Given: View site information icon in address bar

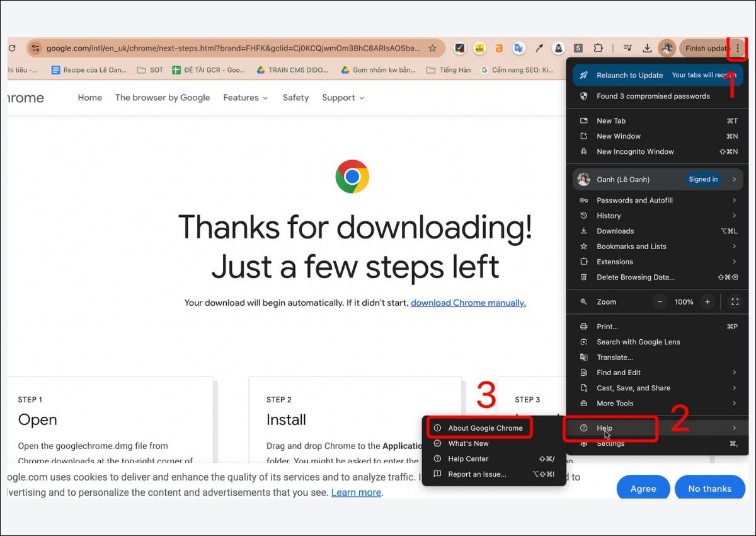Looking at the screenshot, I should pyautogui.click(x=35, y=48).
